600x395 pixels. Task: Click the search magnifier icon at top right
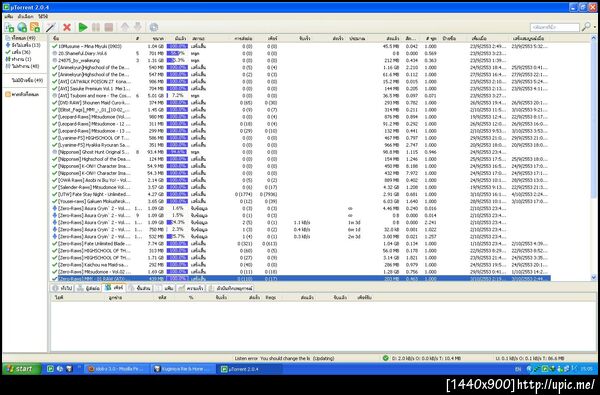(x=585, y=27)
